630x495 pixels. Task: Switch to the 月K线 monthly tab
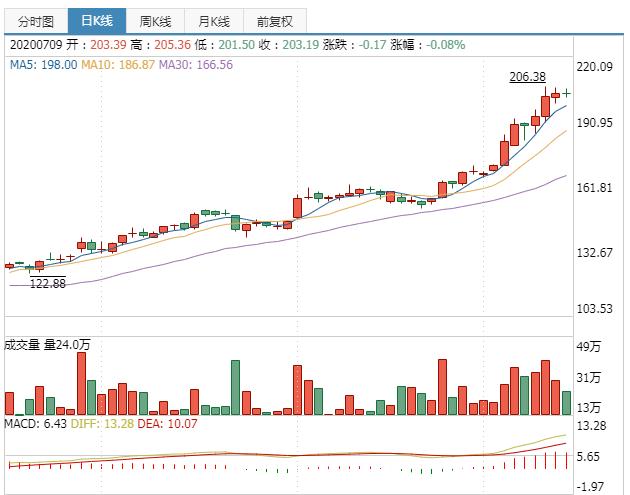(x=214, y=21)
